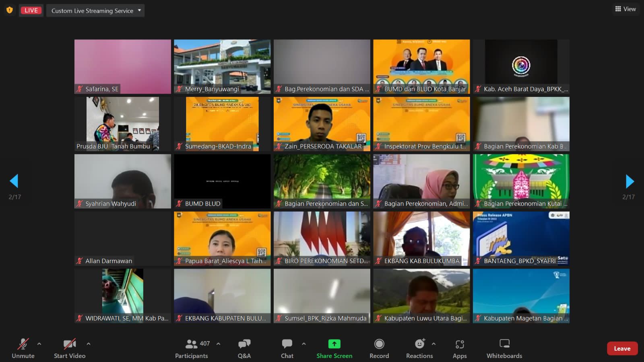The image size is (644, 362).
Task: Open the View layout menu
Action: 625,9
